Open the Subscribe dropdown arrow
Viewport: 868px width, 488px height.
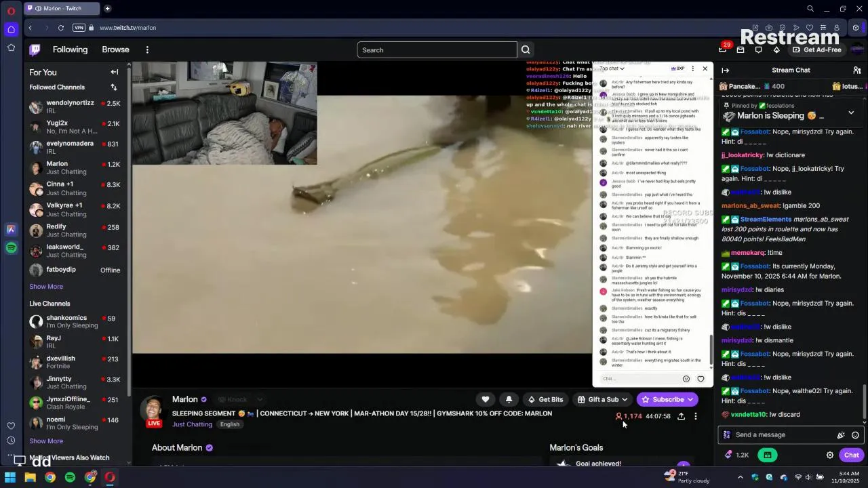(690, 400)
